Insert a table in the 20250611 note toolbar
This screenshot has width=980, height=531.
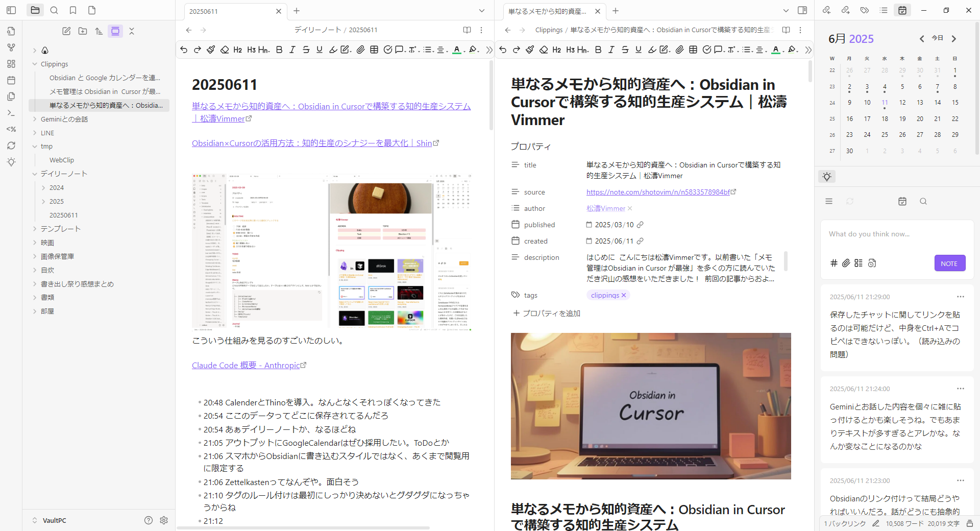374,50
